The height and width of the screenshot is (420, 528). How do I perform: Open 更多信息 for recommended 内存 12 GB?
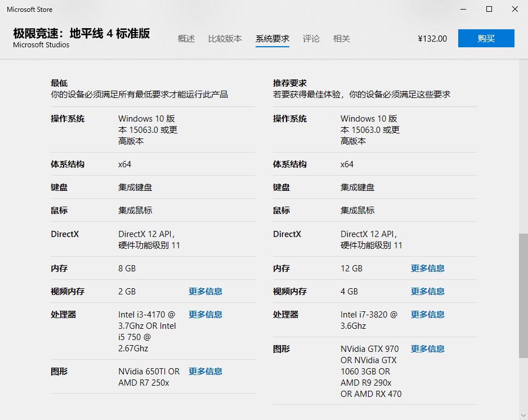427,268
